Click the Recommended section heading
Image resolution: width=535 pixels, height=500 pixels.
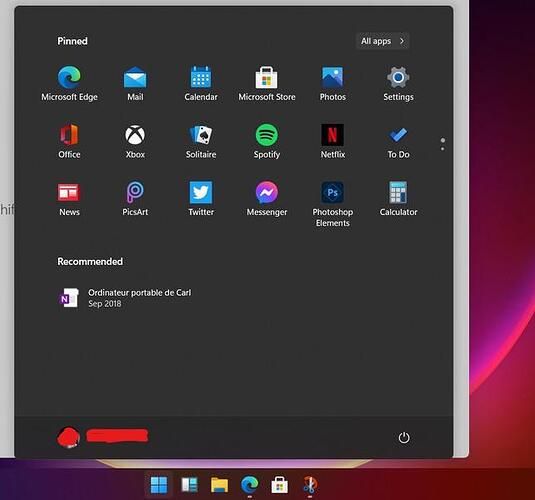pyautogui.click(x=90, y=261)
